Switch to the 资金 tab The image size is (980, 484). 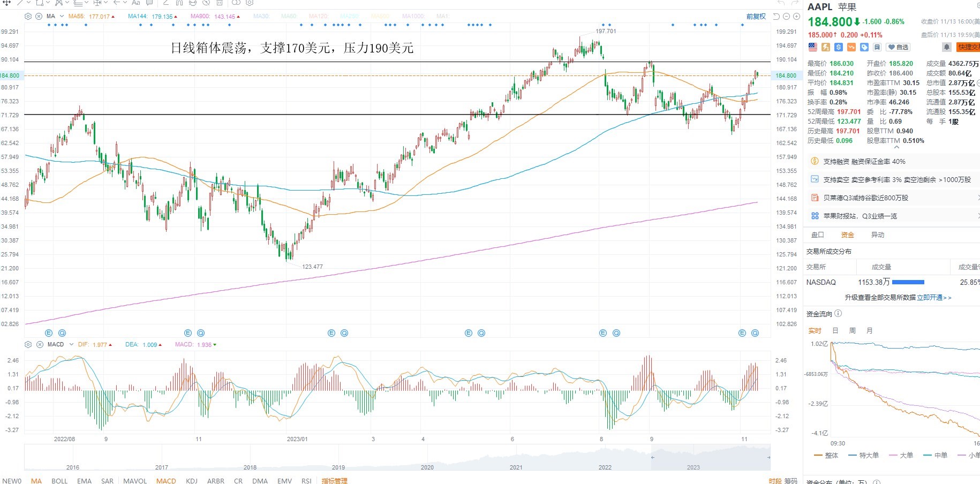tap(848, 235)
